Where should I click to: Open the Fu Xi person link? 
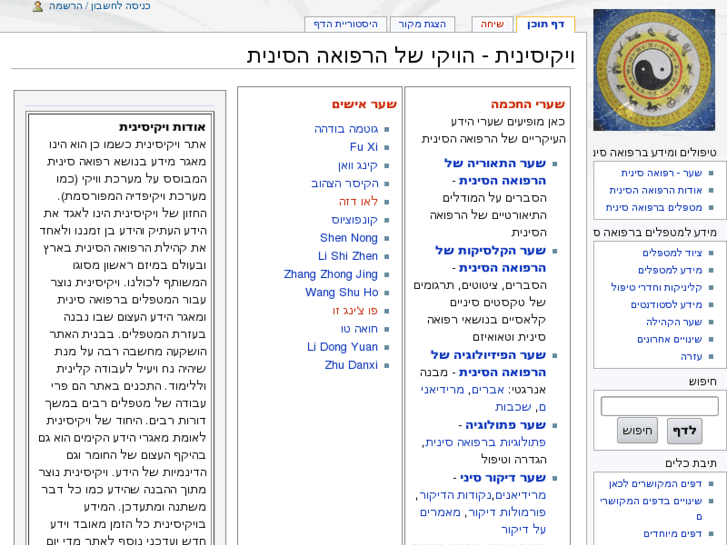tap(364, 147)
